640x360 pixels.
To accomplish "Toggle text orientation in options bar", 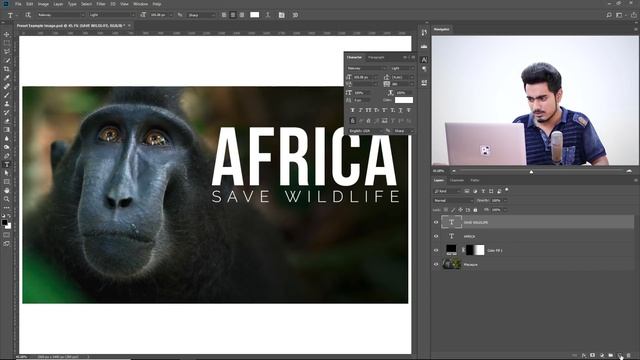I will tap(28, 15).
